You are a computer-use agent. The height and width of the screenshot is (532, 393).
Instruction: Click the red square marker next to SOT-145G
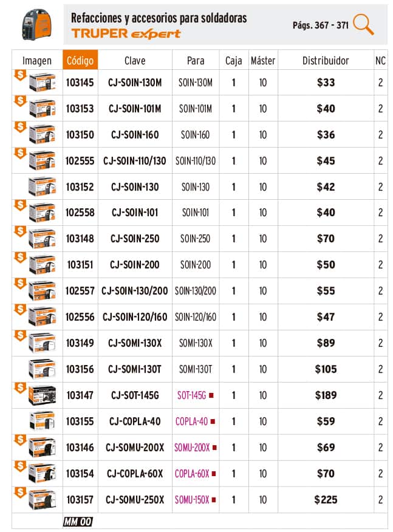[211, 395]
